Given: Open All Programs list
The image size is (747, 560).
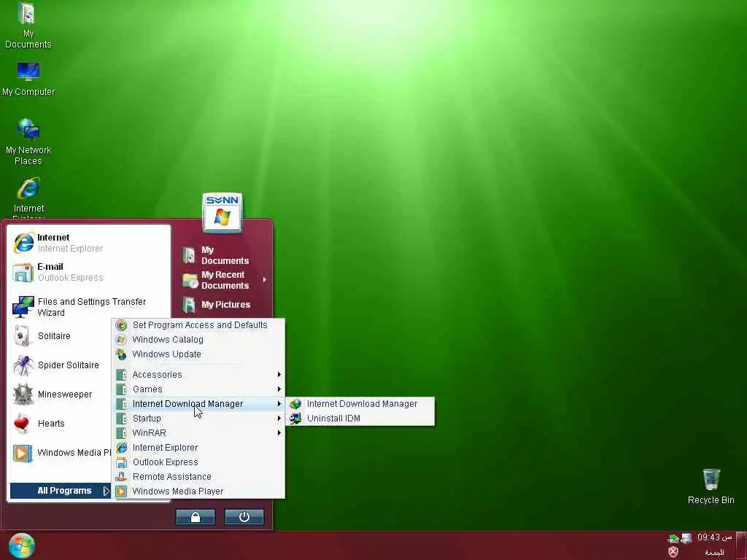Looking at the screenshot, I should pos(61,491).
